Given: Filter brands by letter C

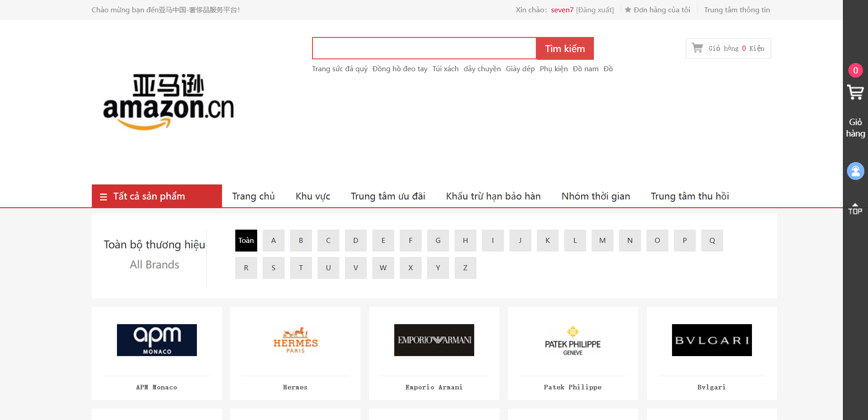Looking at the screenshot, I should click(328, 241).
